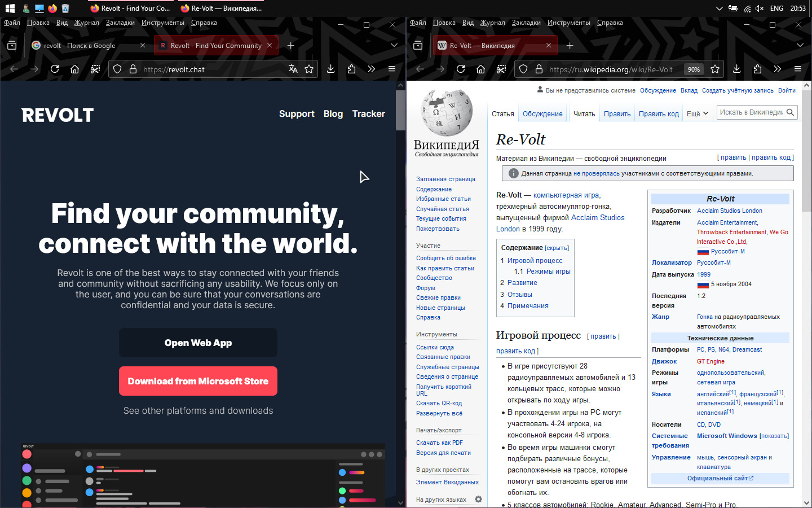Go to Home in the Wikipedia browser window
Image resolution: width=812 pixels, height=508 pixels.
click(x=480, y=69)
